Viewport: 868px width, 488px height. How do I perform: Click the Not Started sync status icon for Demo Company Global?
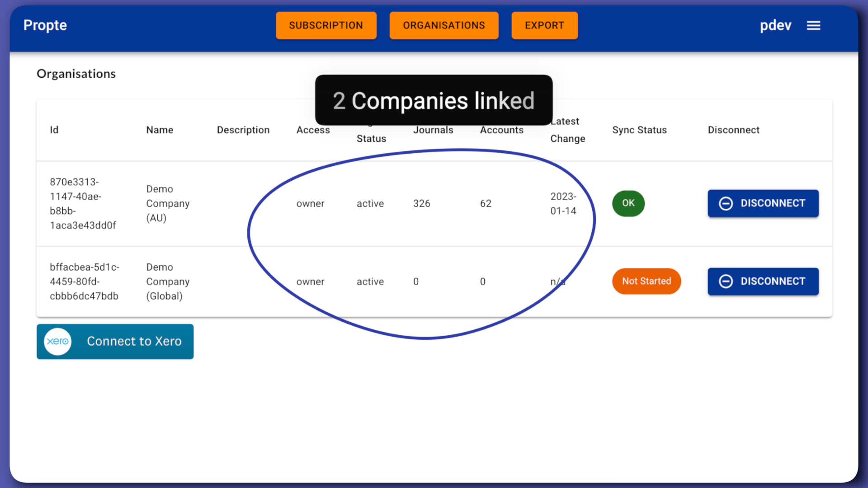pyautogui.click(x=646, y=281)
